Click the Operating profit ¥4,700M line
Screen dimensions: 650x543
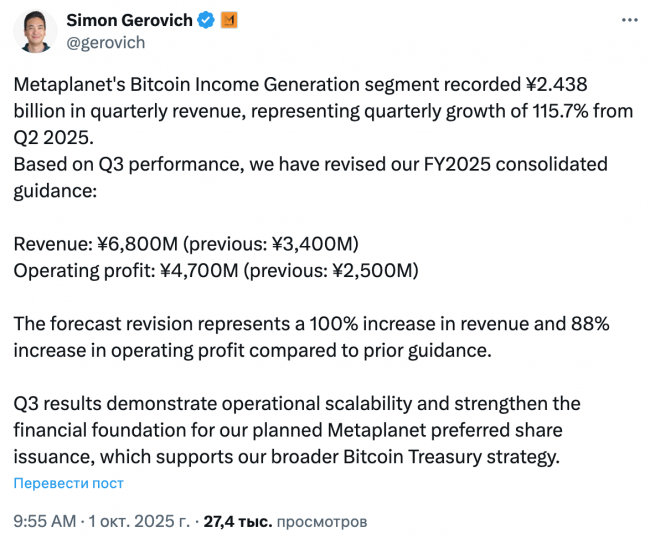216,270
